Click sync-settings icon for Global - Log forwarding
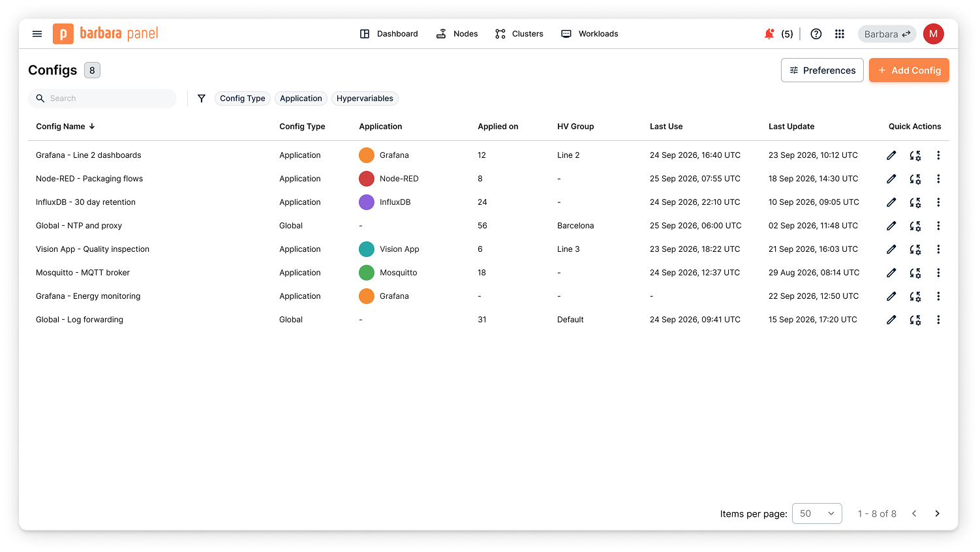 click(x=915, y=320)
